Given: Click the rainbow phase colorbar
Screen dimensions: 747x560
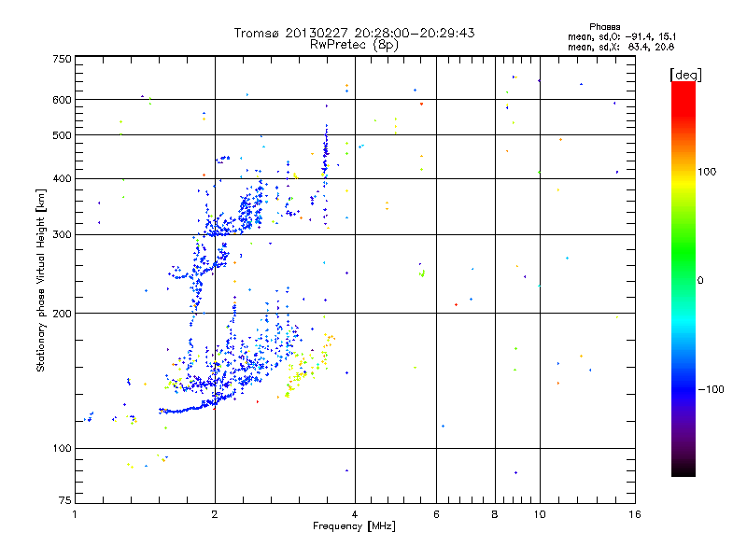Looking at the screenshot, I should 684,279.
